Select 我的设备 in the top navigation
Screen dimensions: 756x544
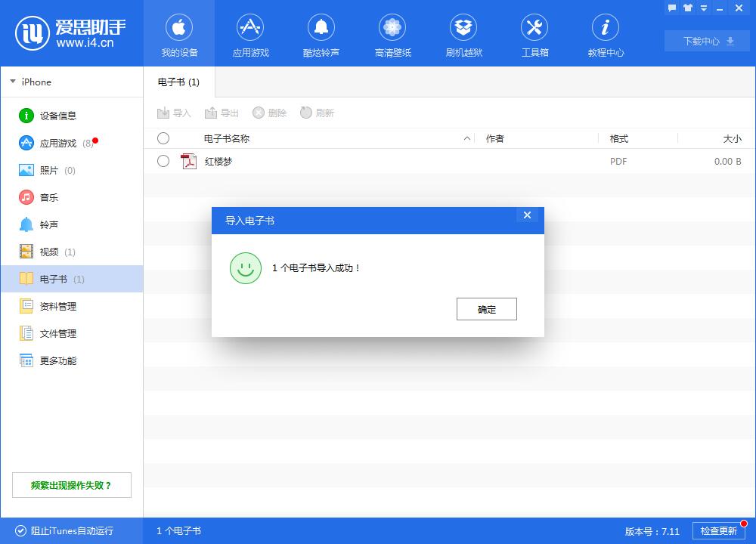point(179,33)
